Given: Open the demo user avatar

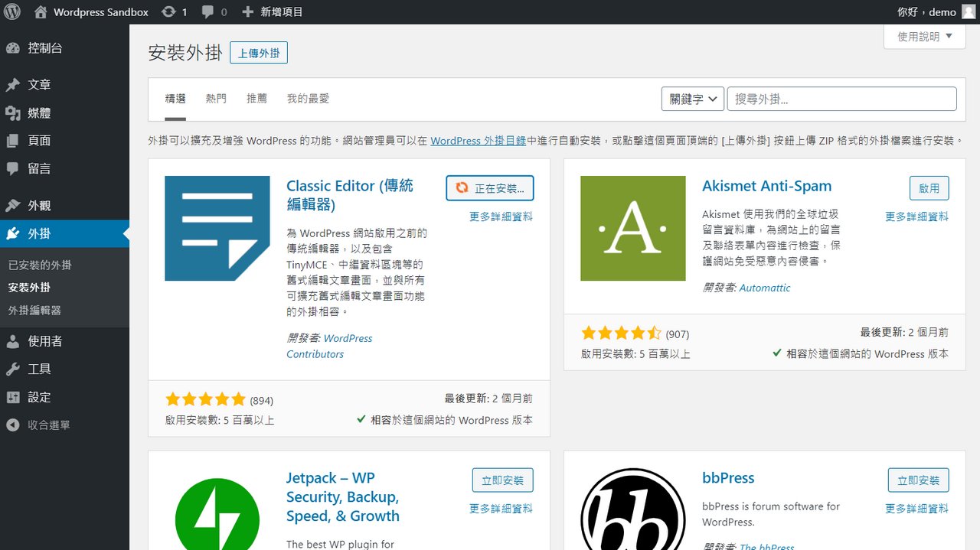Looking at the screenshot, I should [x=969, y=11].
